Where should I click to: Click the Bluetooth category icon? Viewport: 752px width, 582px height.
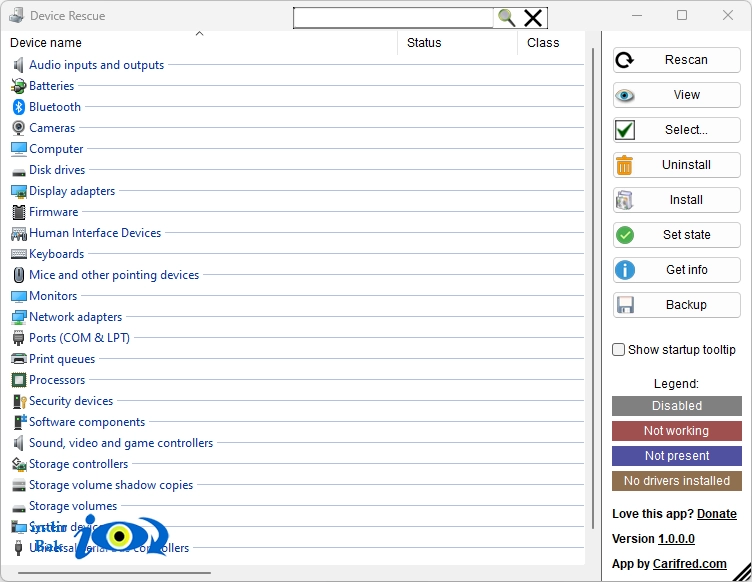coord(18,107)
